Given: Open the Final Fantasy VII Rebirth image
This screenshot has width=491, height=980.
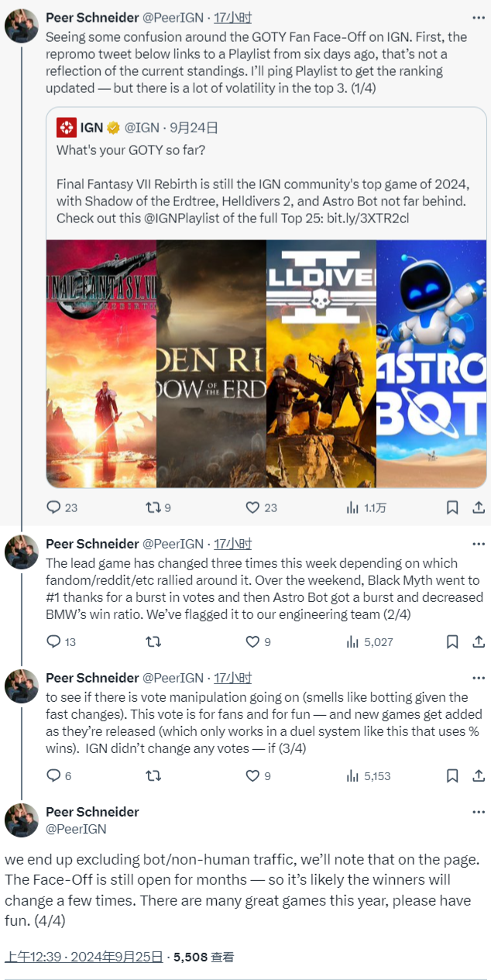Looking at the screenshot, I should [x=101, y=363].
